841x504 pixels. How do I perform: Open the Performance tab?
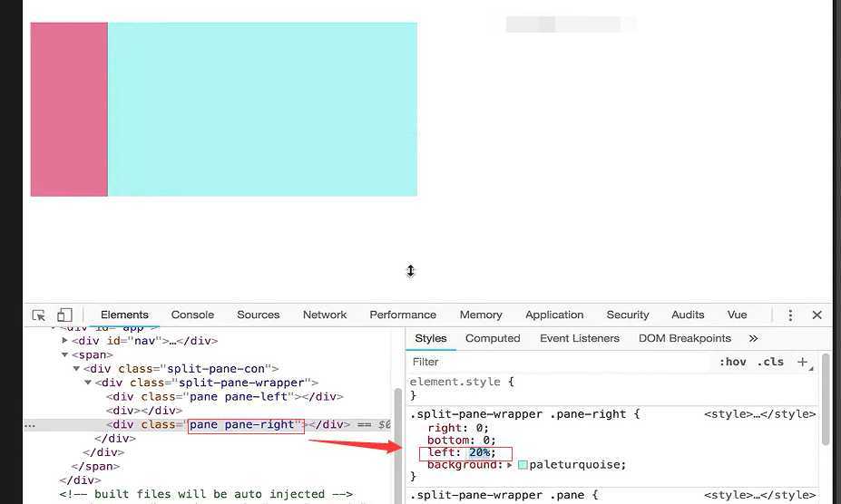coord(403,315)
